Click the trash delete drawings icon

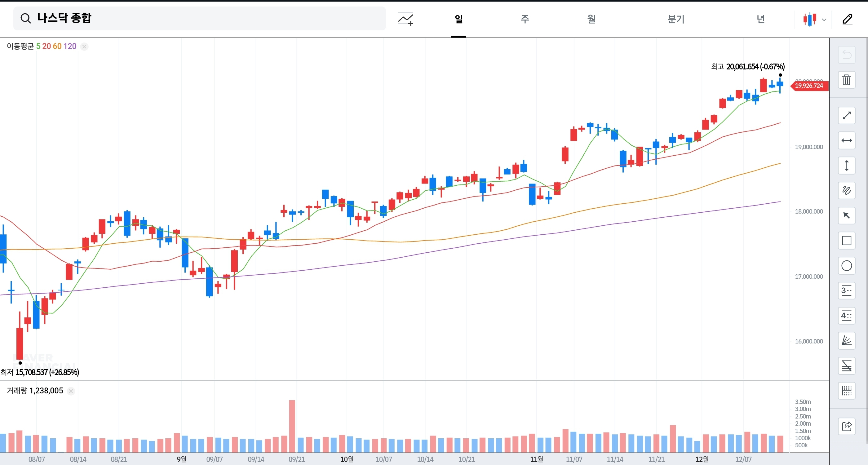click(846, 80)
